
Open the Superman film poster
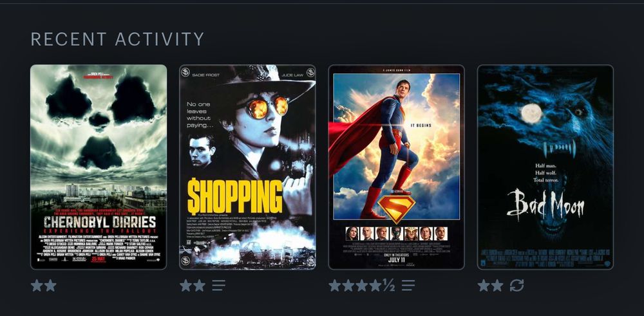point(396,167)
